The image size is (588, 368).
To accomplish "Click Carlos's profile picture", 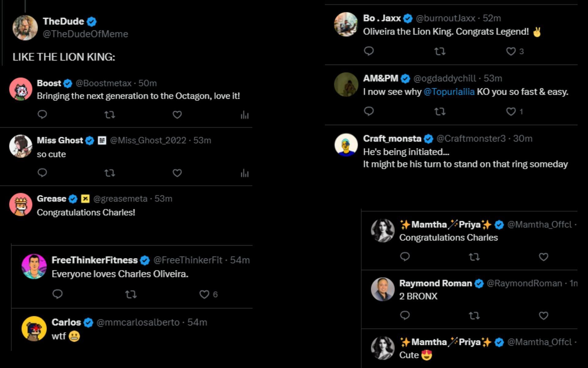I will click(34, 328).
